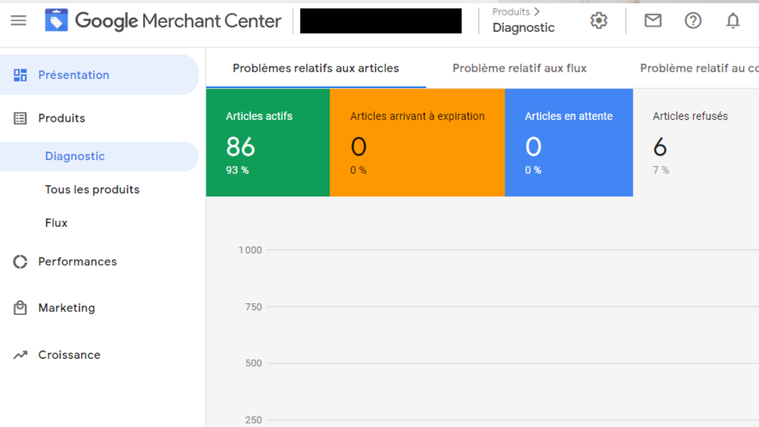Open the help question mark icon

[693, 20]
